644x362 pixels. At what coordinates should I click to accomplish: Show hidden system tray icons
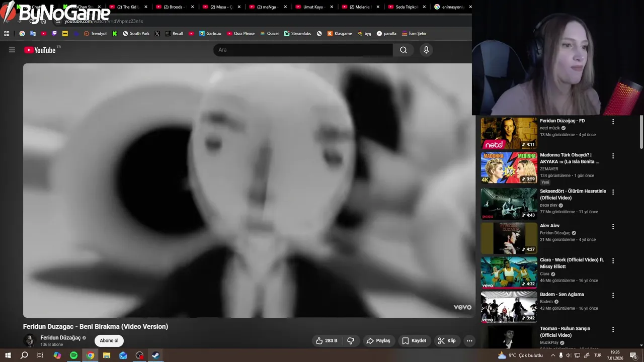[552, 355]
